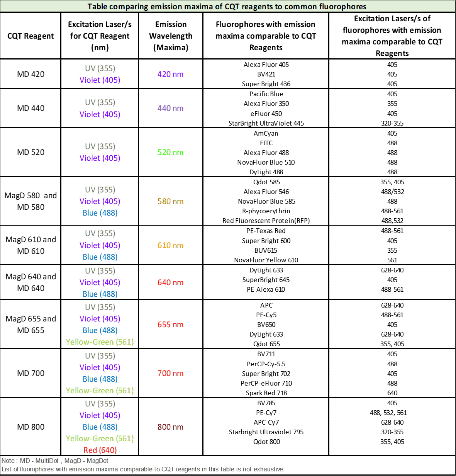This screenshot has height=476, width=456.
Task: Click the 'NovaFluor Blue 510' entry
Action: (x=266, y=162)
